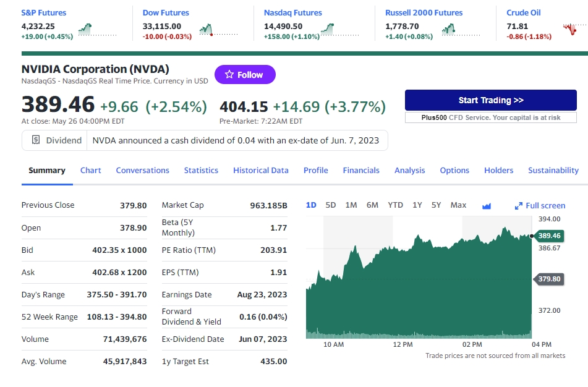This screenshot has height=387, width=588.
Task: Open the Nasdaq Futures sparkline chart
Action: click(340, 30)
